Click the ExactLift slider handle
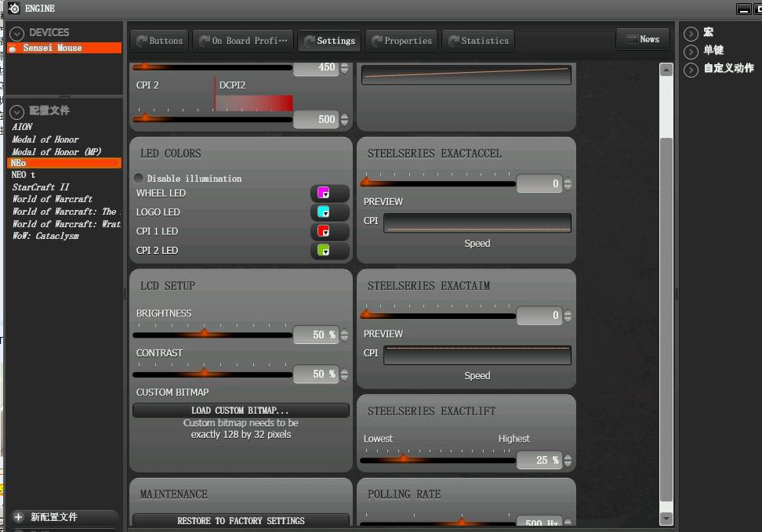The width and height of the screenshot is (762, 532). pyautogui.click(x=404, y=458)
